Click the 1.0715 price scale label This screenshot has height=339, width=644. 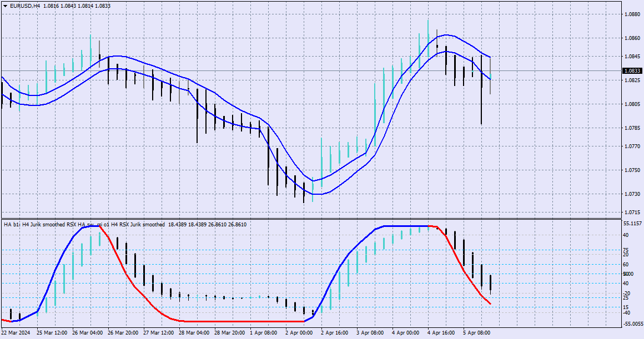(632, 212)
